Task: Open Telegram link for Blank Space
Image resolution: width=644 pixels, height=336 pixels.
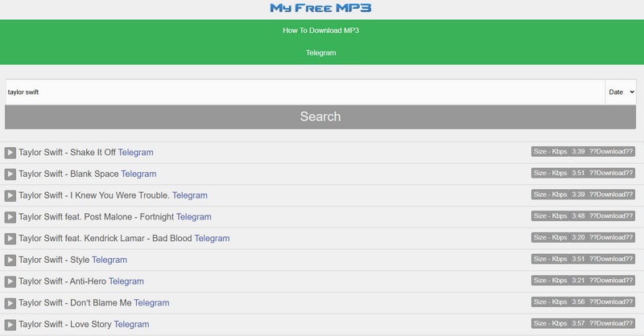Action: 138,174
